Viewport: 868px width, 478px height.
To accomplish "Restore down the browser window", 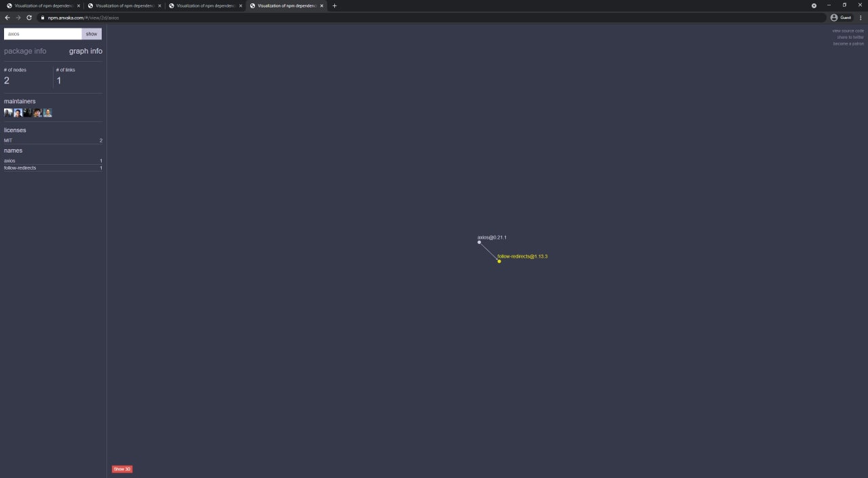I will click(x=844, y=5).
